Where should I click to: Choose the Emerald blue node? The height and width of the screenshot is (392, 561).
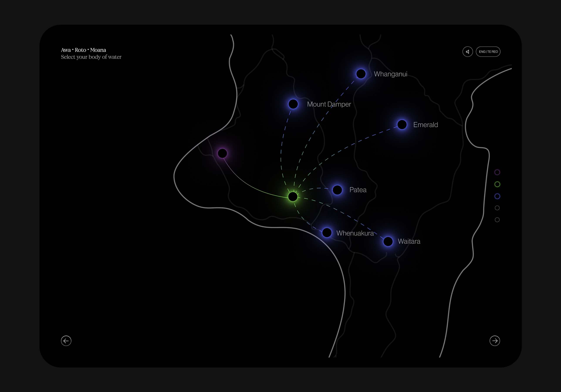[x=402, y=125]
